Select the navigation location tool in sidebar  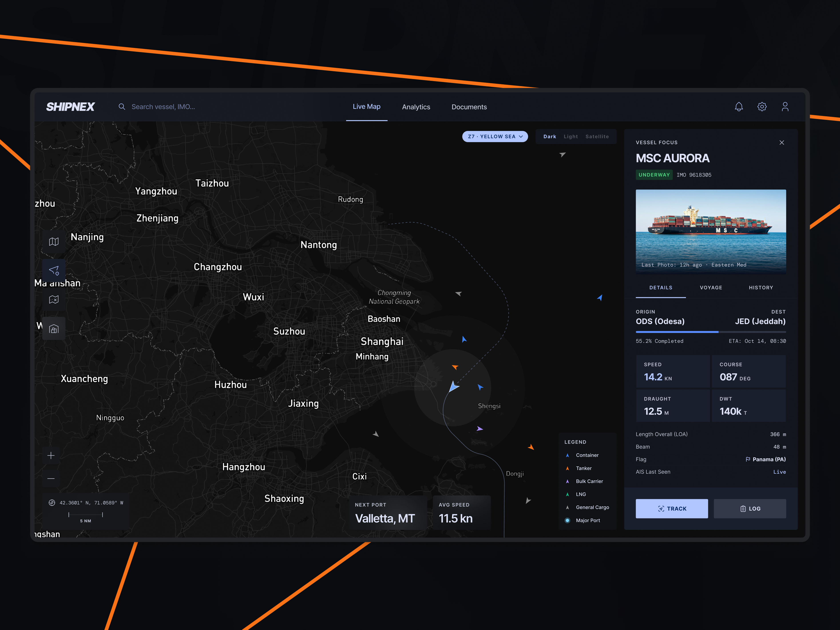click(x=53, y=271)
